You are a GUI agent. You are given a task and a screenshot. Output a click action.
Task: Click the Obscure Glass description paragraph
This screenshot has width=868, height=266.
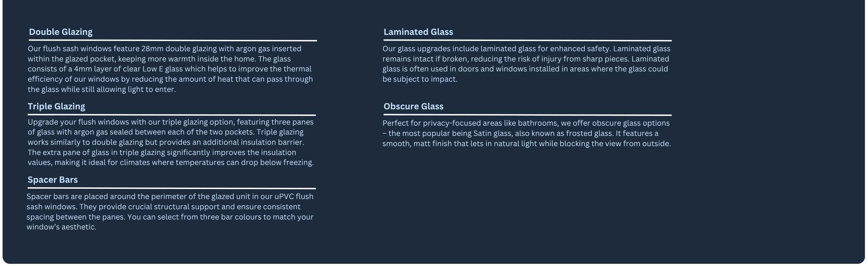coord(527,134)
